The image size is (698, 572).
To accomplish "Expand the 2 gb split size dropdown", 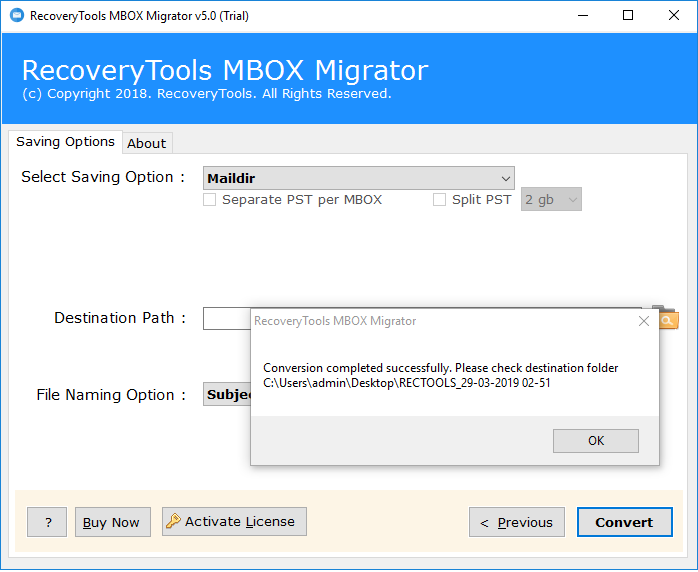I will tap(551, 199).
